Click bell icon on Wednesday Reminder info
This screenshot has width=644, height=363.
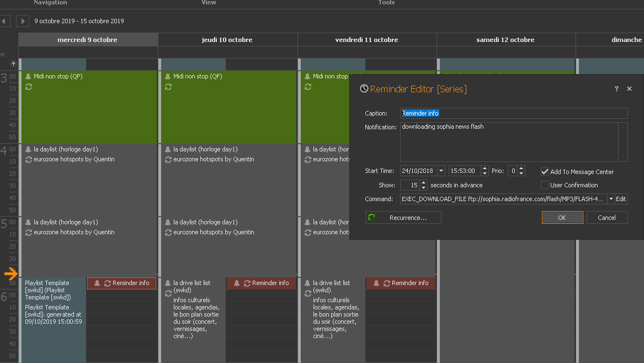97,283
